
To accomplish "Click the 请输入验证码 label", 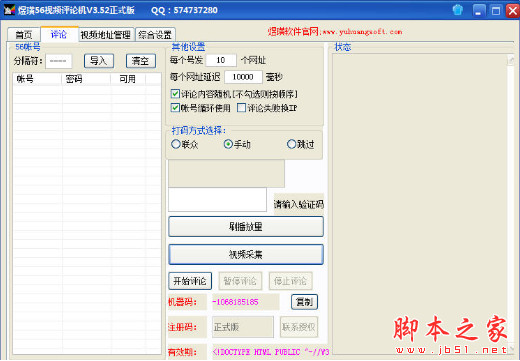I will (x=299, y=204).
